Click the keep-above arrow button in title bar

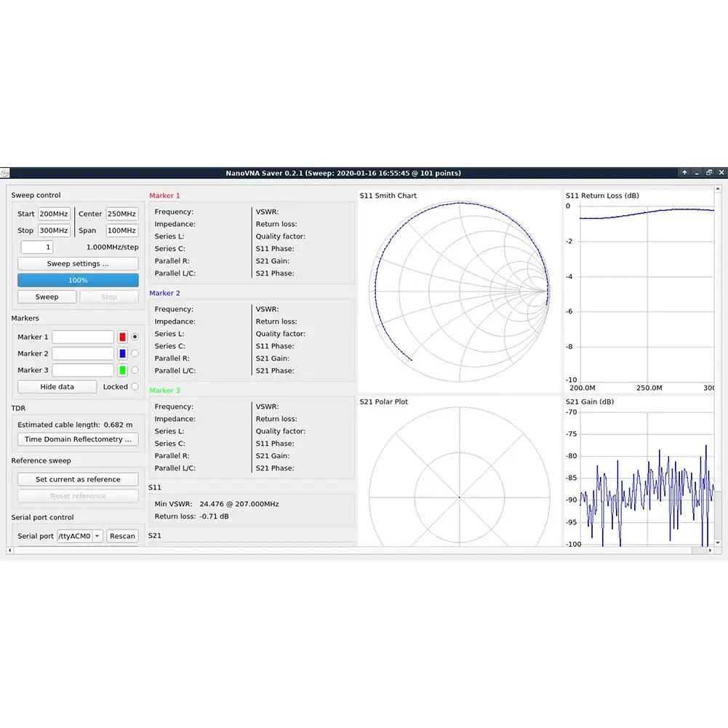click(684, 172)
